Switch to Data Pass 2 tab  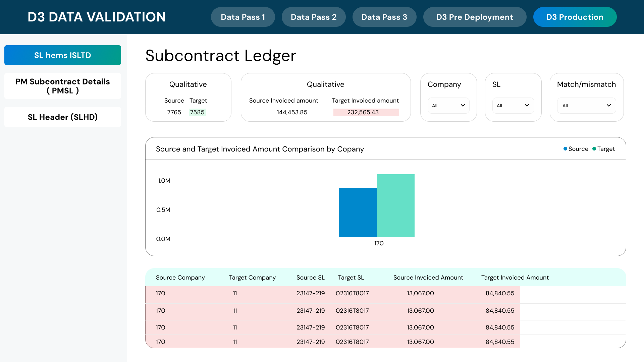click(x=314, y=17)
